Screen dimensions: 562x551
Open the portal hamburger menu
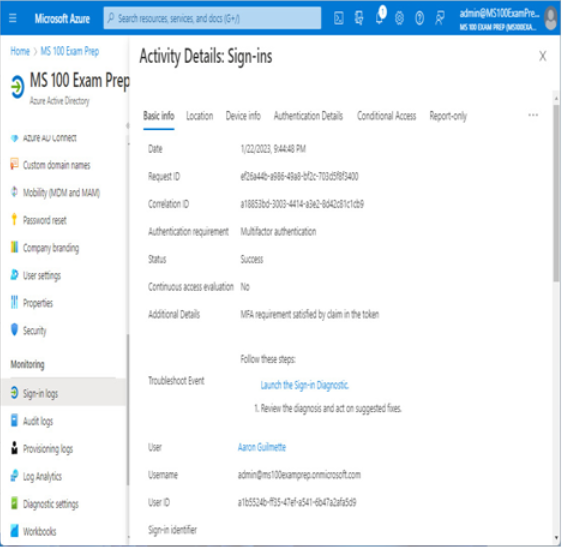coord(13,18)
